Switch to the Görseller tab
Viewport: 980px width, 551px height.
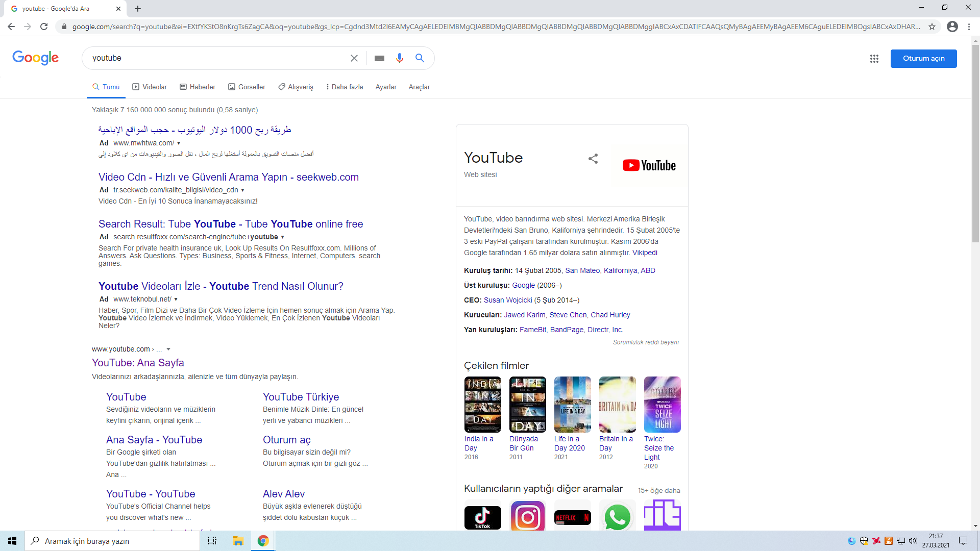pos(247,87)
